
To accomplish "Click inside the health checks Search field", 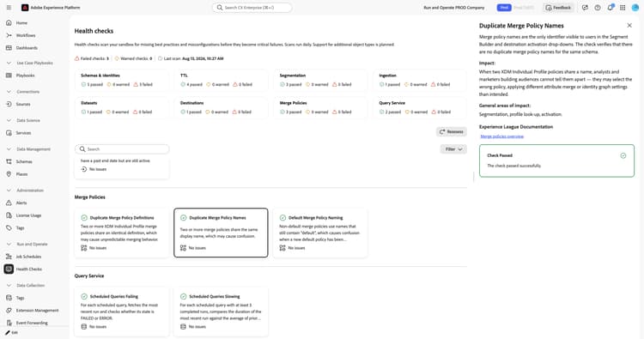I will [122, 149].
